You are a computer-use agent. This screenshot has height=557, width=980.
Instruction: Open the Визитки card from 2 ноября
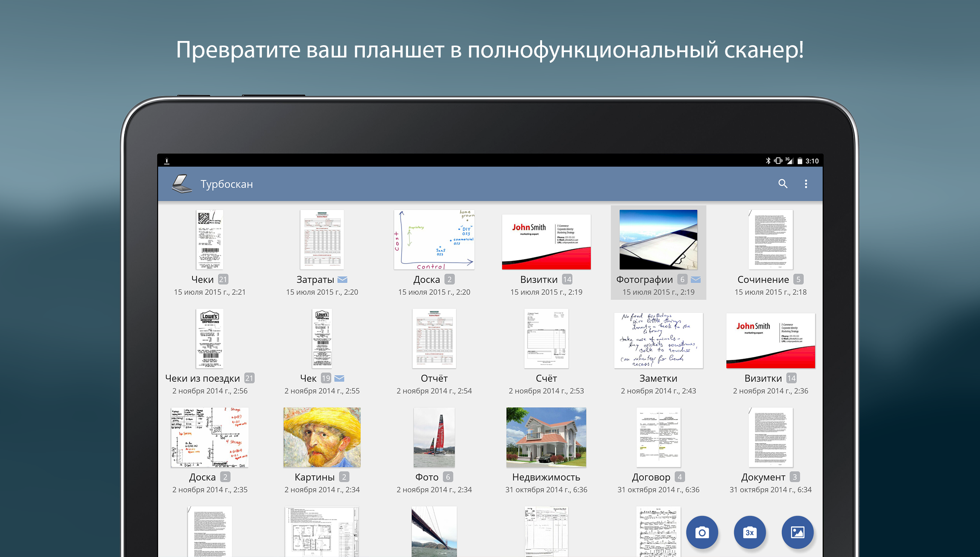(771, 341)
